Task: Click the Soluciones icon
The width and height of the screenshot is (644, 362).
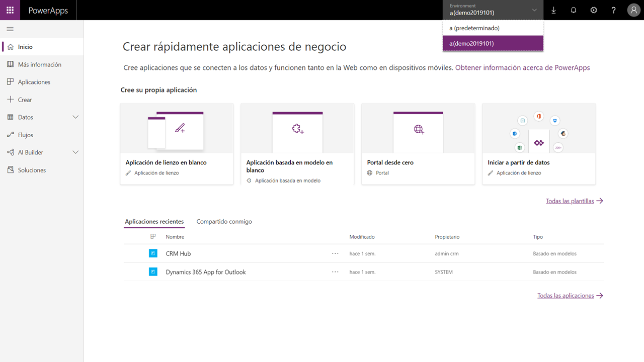Action: 11,170
